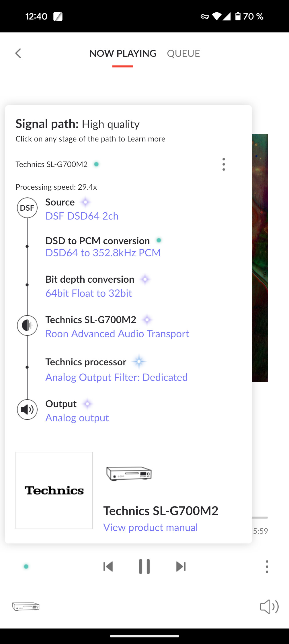Open the player three-dot options menu

[267, 567]
